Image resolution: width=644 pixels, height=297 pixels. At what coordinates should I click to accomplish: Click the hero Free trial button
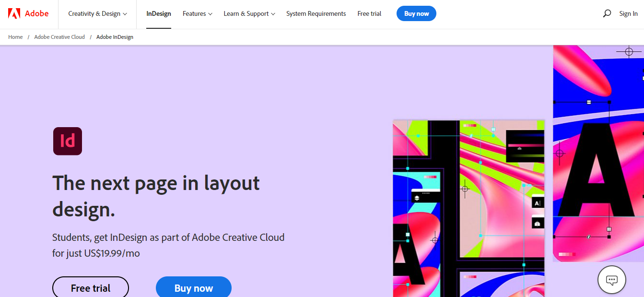pyautogui.click(x=91, y=287)
